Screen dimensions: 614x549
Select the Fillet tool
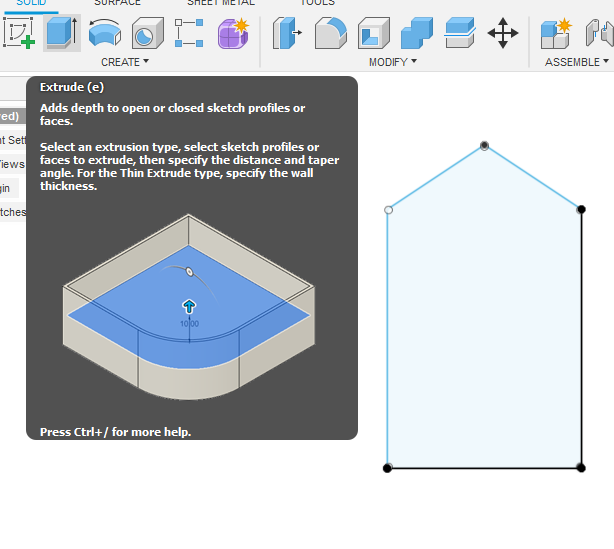[x=331, y=33]
